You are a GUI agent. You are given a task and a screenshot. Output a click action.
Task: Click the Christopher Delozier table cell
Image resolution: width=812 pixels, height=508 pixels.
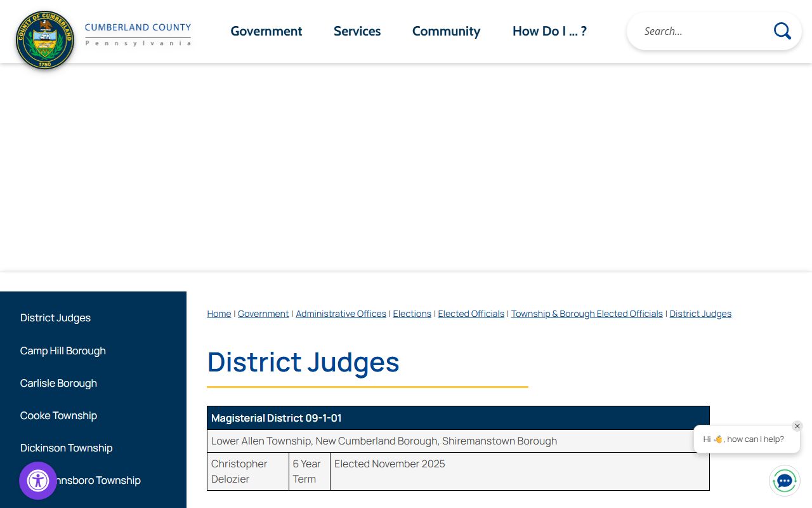[248, 471]
